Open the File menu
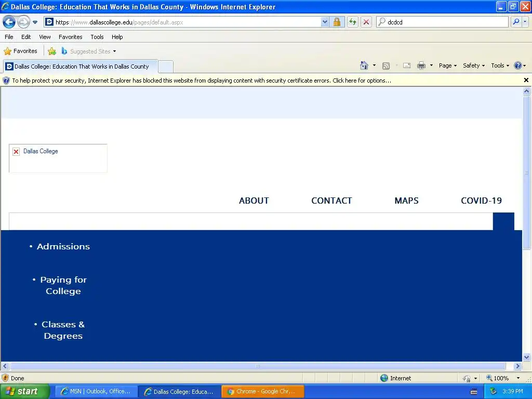This screenshot has width=532, height=399. 9,37
